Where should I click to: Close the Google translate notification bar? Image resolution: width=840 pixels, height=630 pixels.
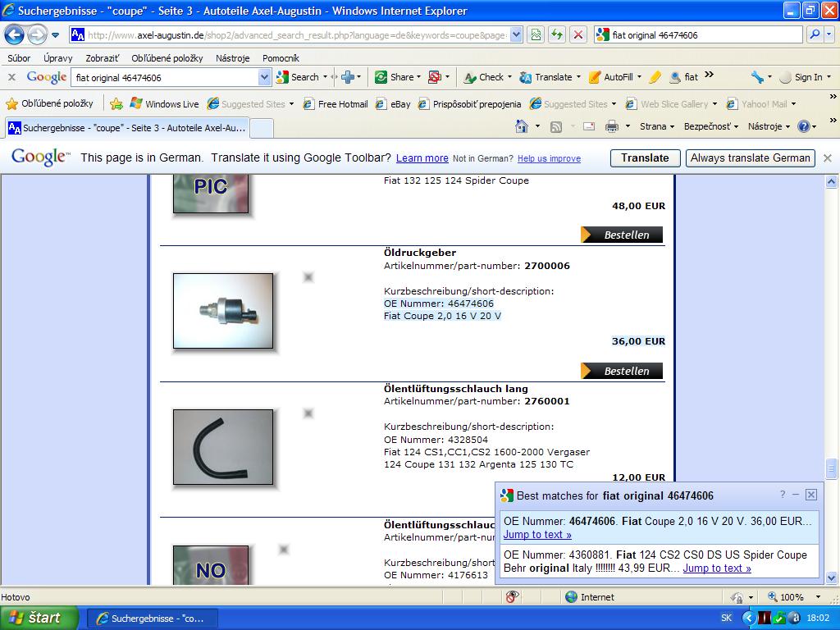point(827,157)
